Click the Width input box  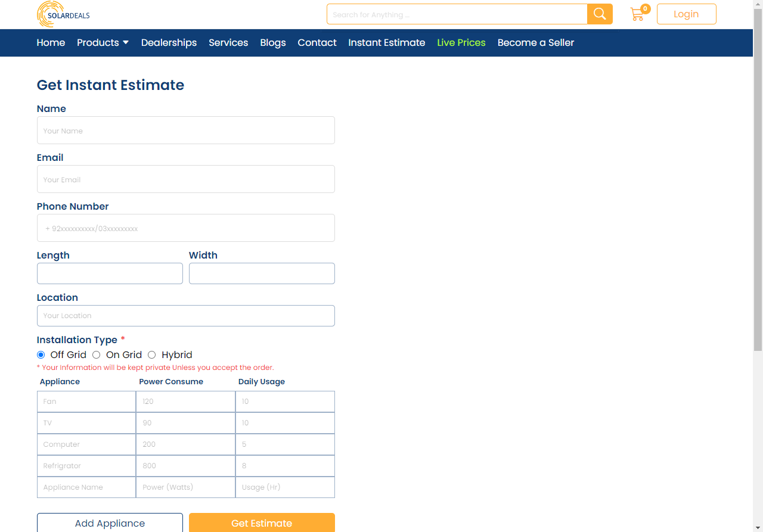262,273
